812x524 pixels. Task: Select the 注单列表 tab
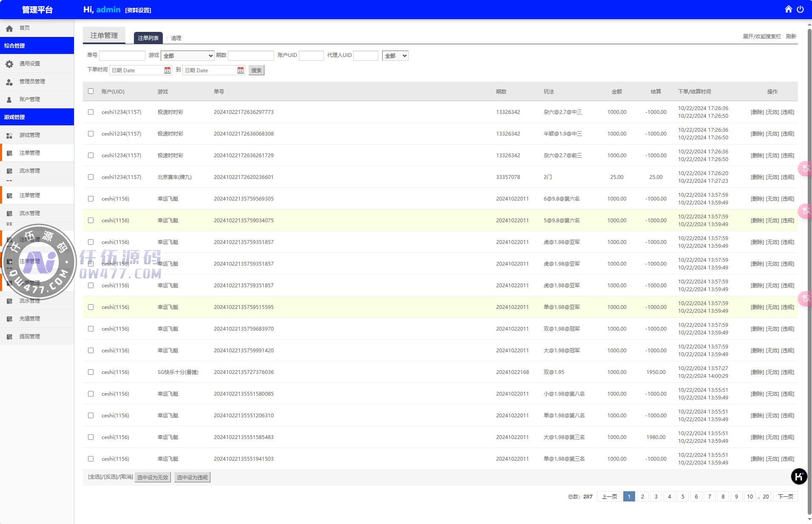coord(148,38)
